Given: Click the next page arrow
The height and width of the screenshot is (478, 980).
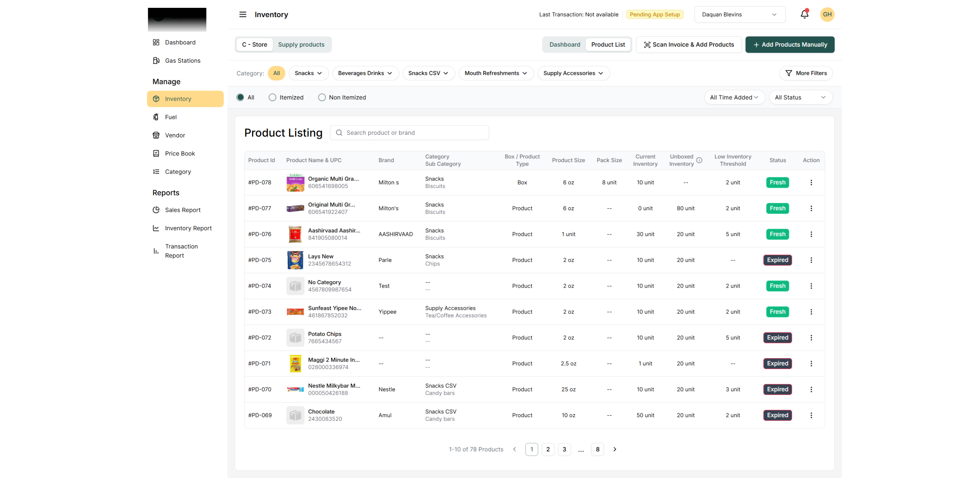Looking at the screenshot, I should [x=615, y=449].
